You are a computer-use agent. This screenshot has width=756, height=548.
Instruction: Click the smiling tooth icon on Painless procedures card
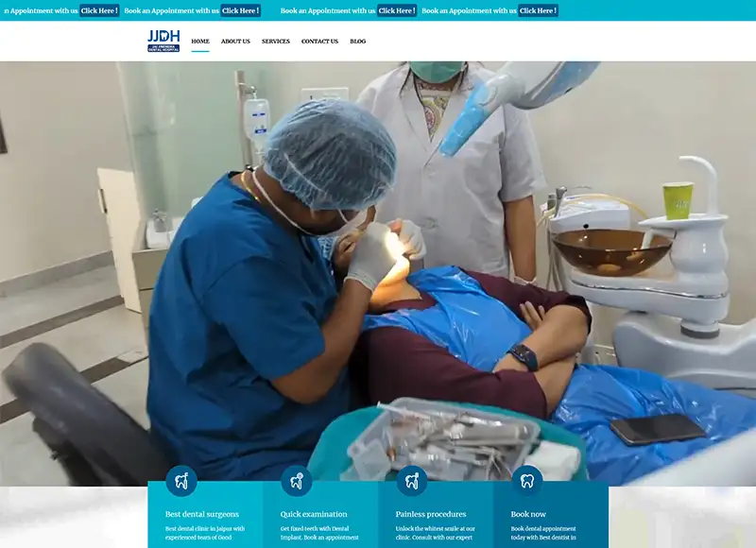tap(410, 480)
